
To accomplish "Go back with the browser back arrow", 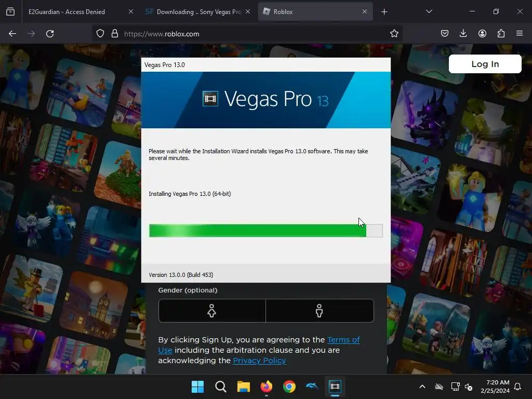I will tap(12, 34).
